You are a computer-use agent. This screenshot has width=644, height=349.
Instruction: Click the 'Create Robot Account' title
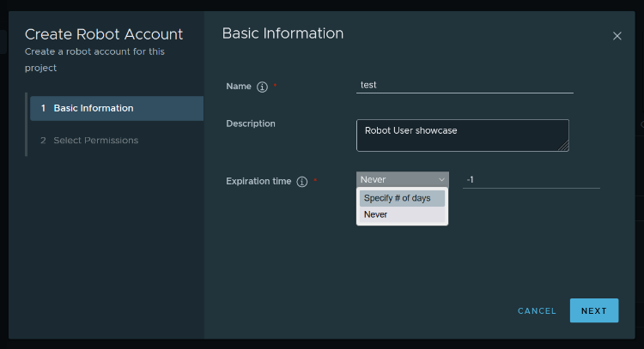coord(104,34)
